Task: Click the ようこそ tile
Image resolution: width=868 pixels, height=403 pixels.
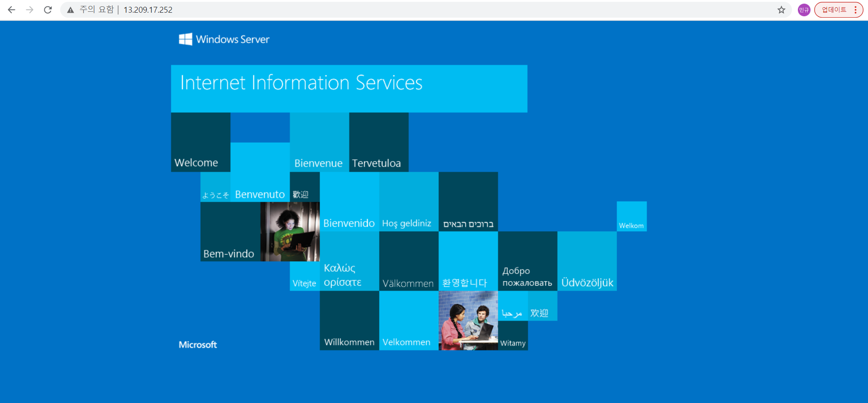Action: 215,187
